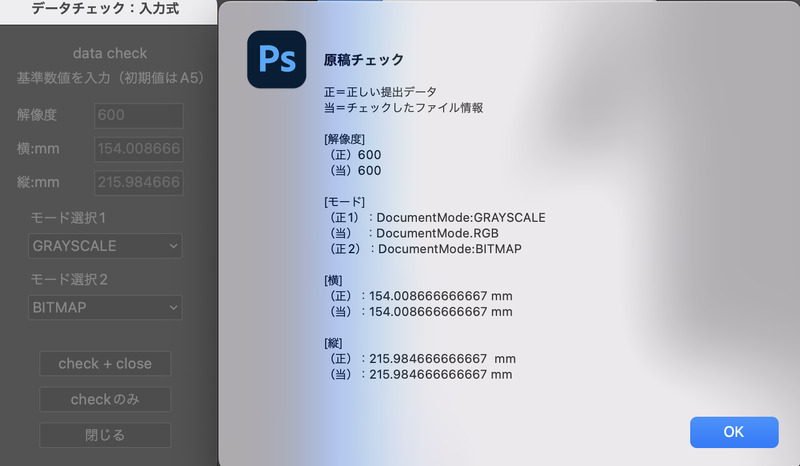800x466 pixels.
Task: Click (当) 215.984666666667 mm height value
Action: click(440, 375)
